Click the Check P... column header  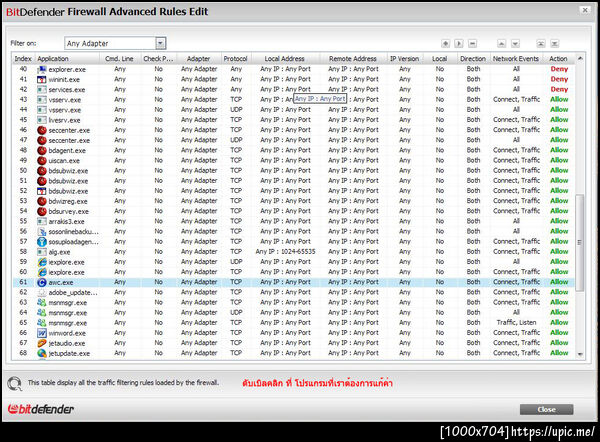[x=158, y=59]
